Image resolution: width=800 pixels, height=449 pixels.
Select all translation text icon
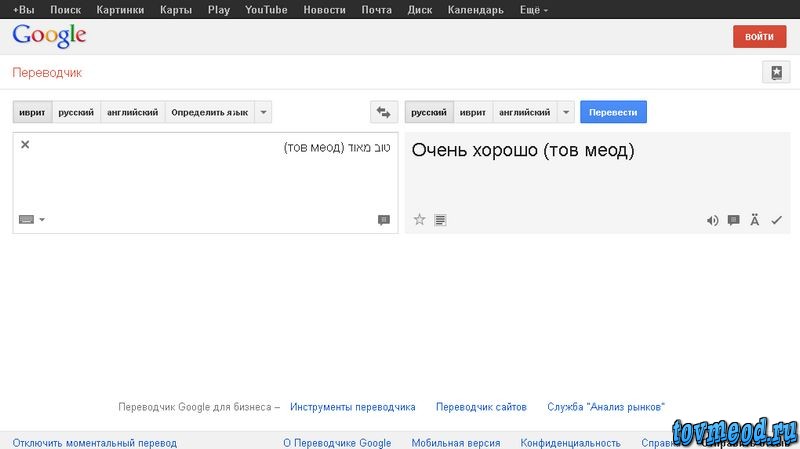click(x=440, y=220)
